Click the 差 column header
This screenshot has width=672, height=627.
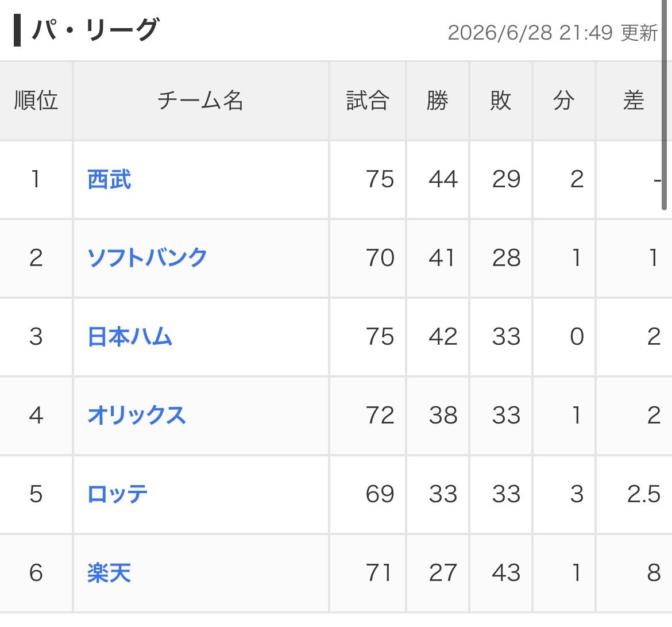coord(634,101)
